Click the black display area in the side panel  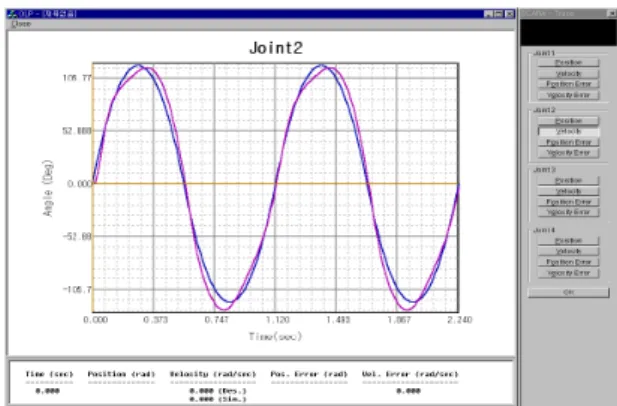click(x=568, y=33)
